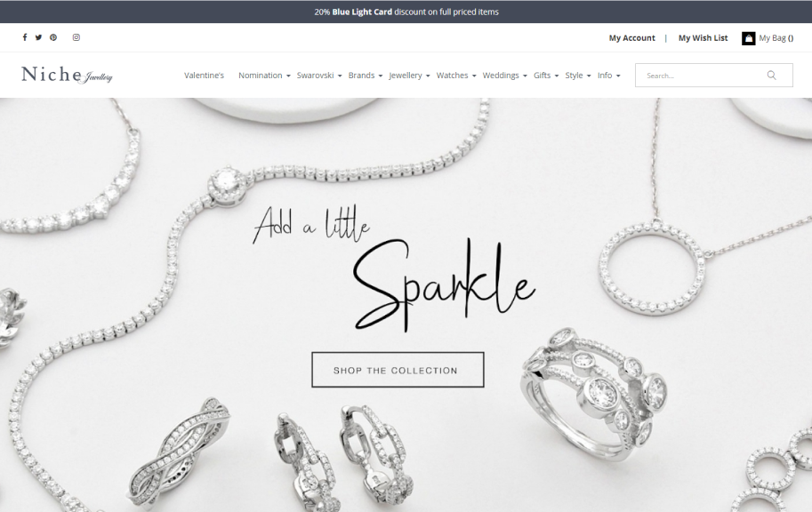Open the Facebook social icon
Viewport: 812px width, 512px height.
pos(24,37)
